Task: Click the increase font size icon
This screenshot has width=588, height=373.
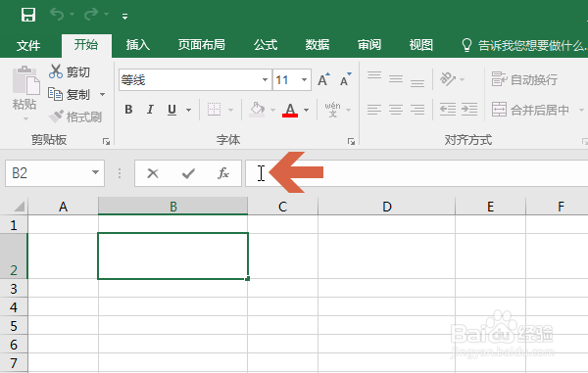Action: coord(323,79)
